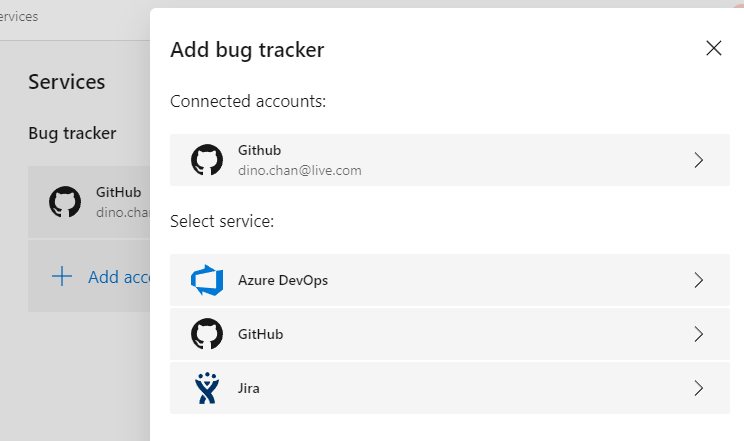
Task: Click the chevron arrow on Jira row
Action: [698, 388]
